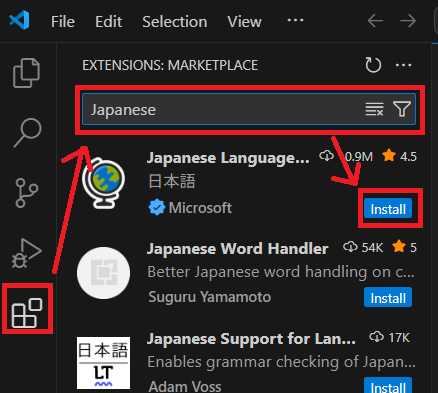Viewport: 438px width, 393px height.
Task: Click the LT icon of Japanese Support
Action: (x=103, y=363)
